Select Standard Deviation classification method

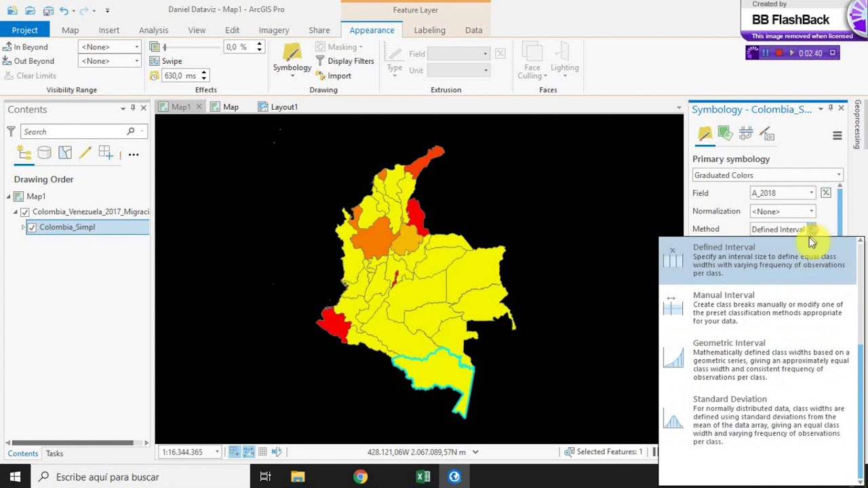point(758,420)
